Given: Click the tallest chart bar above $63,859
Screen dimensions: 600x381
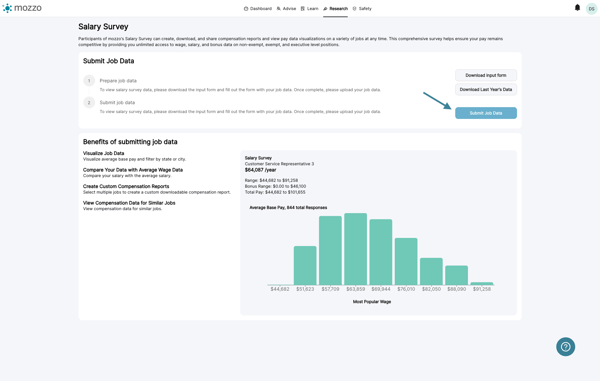Looking at the screenshot, I should coord(355,249).
